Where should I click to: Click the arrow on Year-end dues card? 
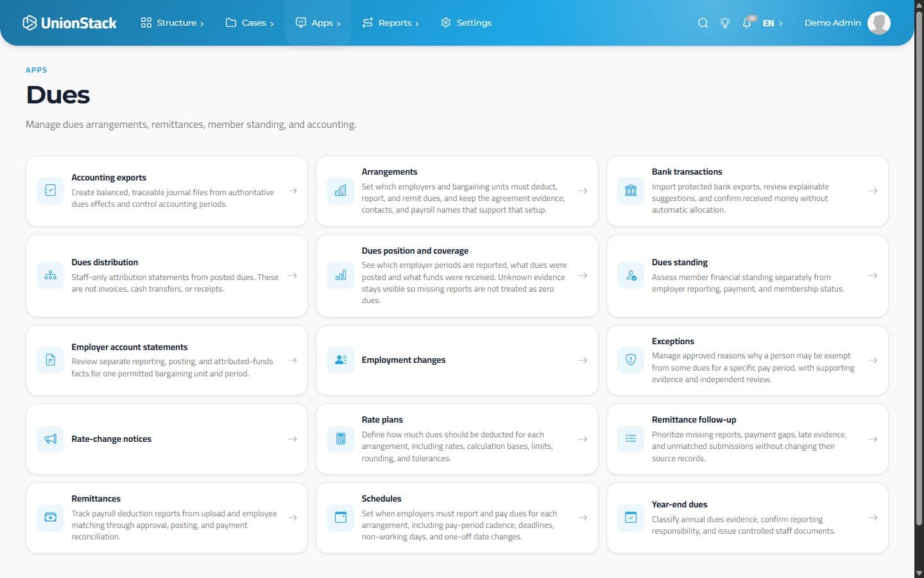click(873, 518)
